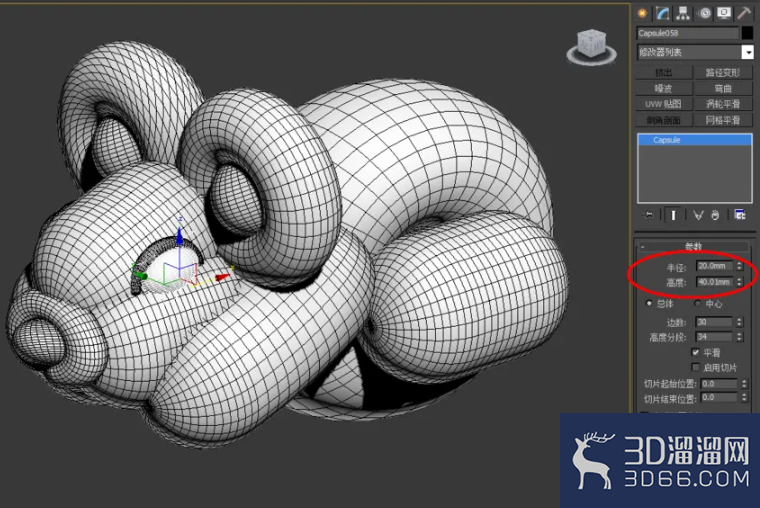
Task: Click Make Unique icon under stack
Action: coord(698,215)
